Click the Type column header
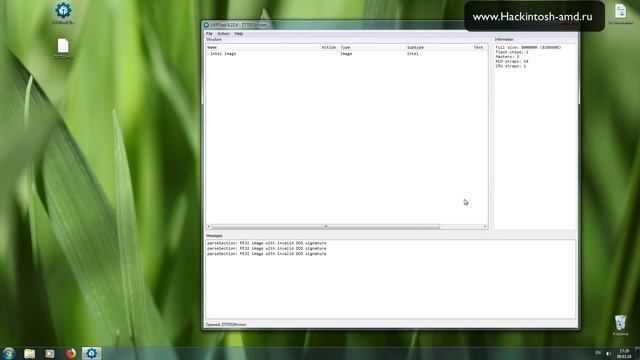Screen dimensions: 640x360 pyautogui.click(x=345, y=47)
